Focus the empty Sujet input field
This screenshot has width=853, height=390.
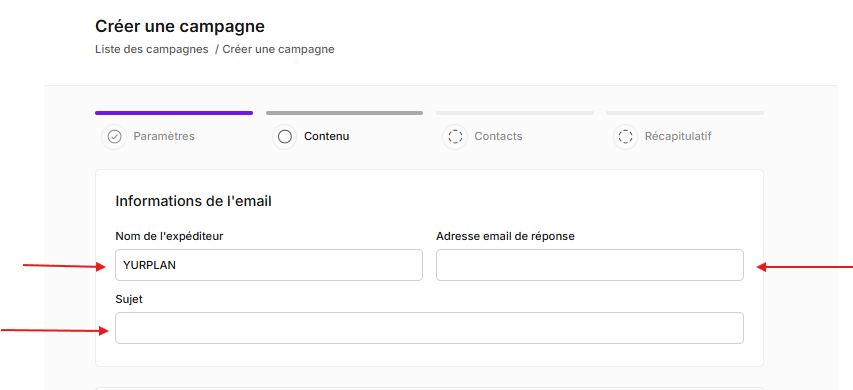(x=429, y=328)
